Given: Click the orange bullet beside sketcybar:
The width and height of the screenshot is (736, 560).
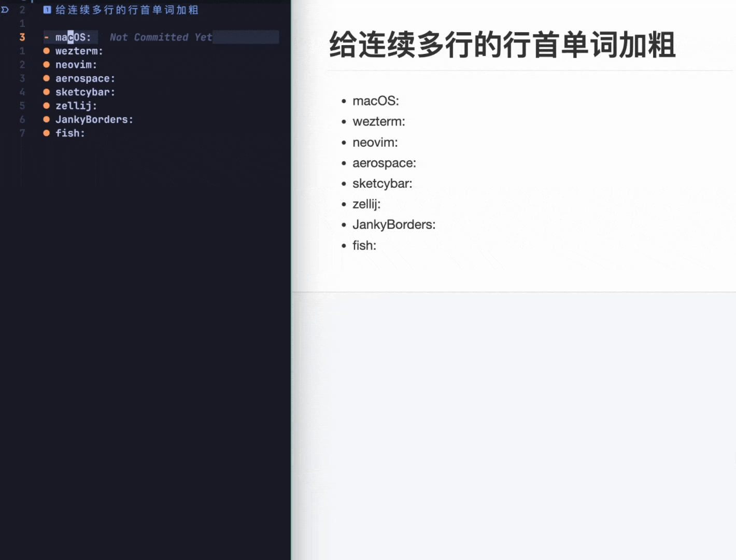Looking at the screenshot, I should click(46, 92).
